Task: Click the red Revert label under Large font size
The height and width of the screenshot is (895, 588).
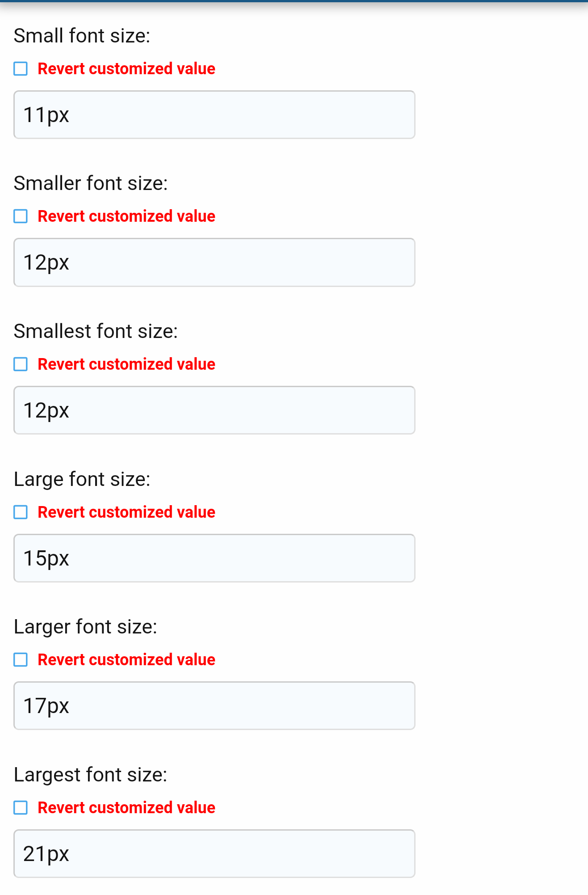Action: pos(126,512)
